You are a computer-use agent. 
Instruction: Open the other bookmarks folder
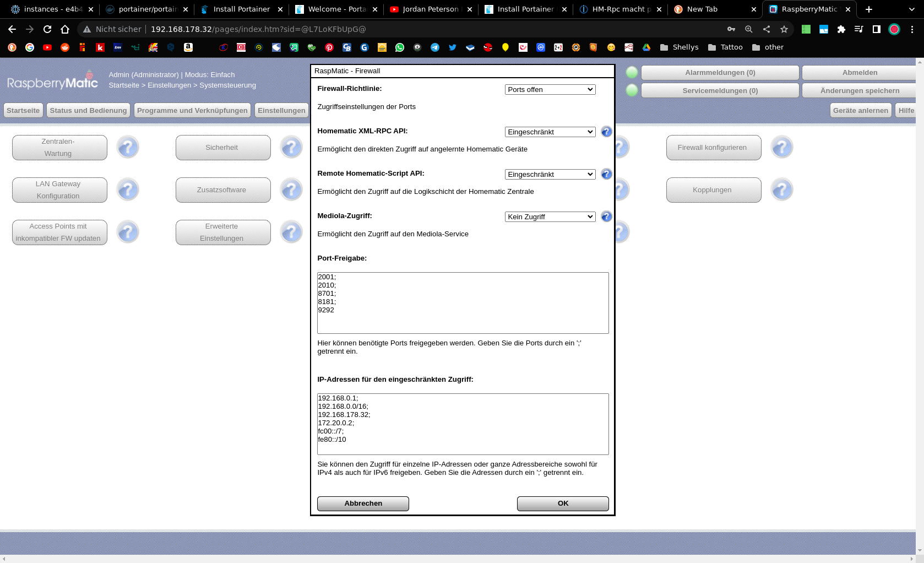coord(768,47)
